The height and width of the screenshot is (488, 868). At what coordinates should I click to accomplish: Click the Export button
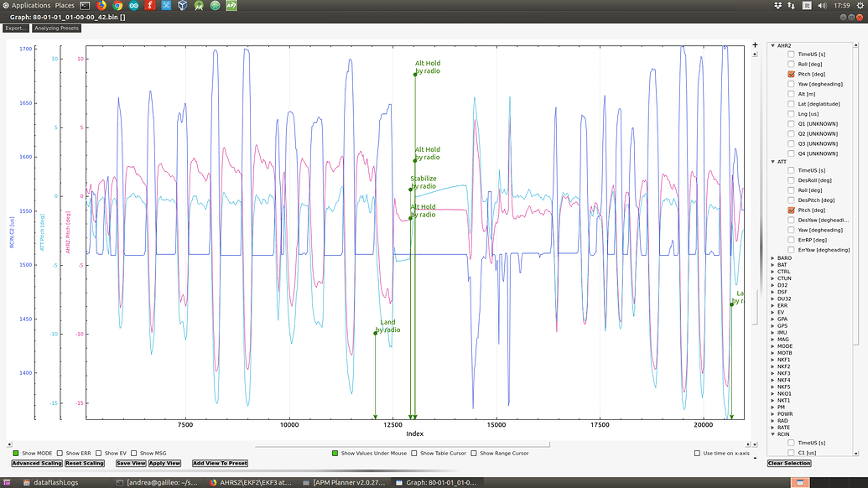14,28
